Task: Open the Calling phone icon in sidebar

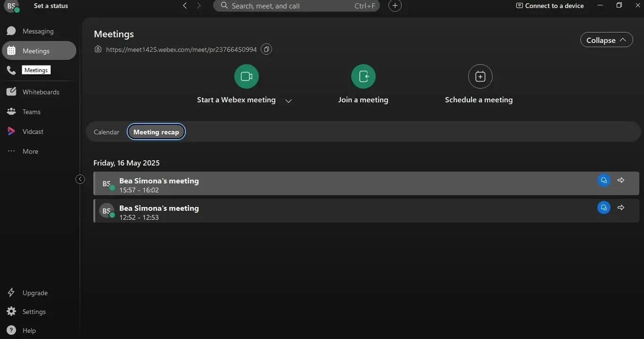Action: pos(11,70)
